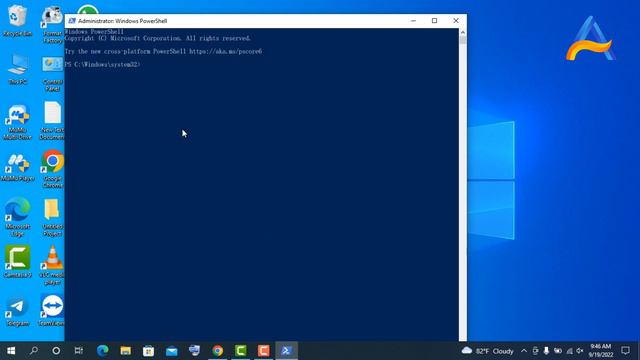Open orange Camtasia recorder taskbar icon
This screenshot has width=640, height=360.
263,351
